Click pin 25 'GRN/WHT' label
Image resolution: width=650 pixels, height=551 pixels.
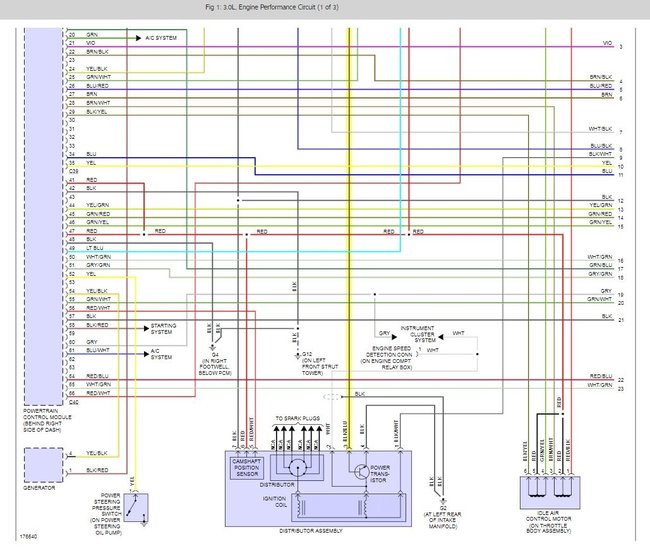(x=99, y=77)
